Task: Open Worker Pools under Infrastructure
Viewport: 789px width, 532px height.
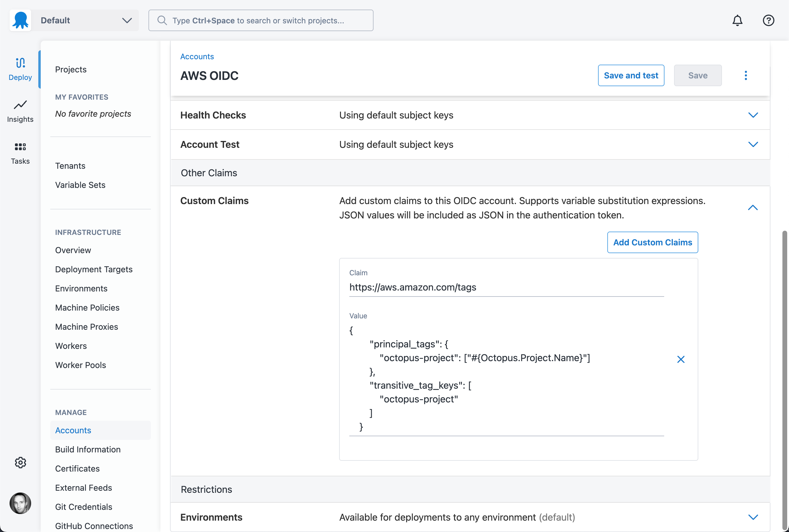Action: pos(81,365)
